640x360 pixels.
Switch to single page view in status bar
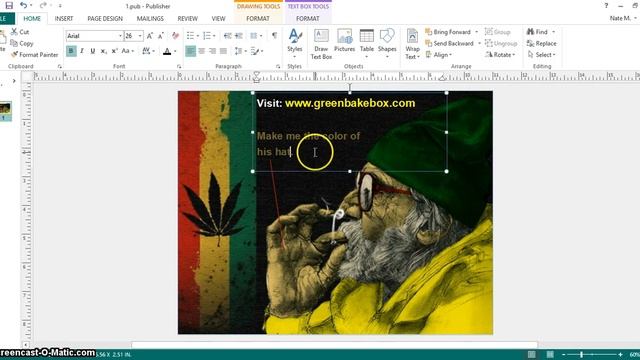(531, 354)
